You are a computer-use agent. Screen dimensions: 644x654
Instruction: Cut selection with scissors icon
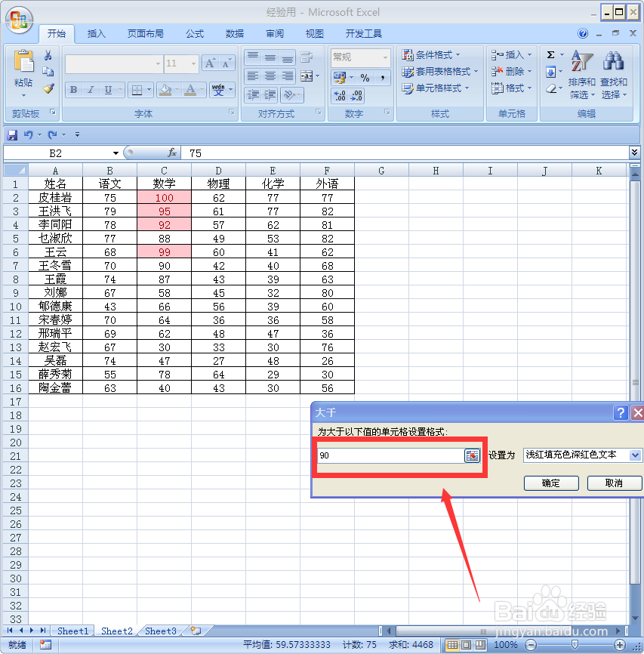[x=48, y=55]
